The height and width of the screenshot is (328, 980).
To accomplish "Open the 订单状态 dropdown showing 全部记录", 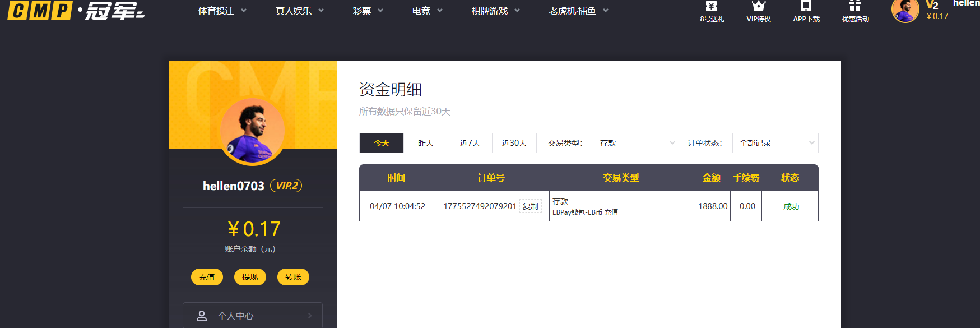I will tap(775, 143).
